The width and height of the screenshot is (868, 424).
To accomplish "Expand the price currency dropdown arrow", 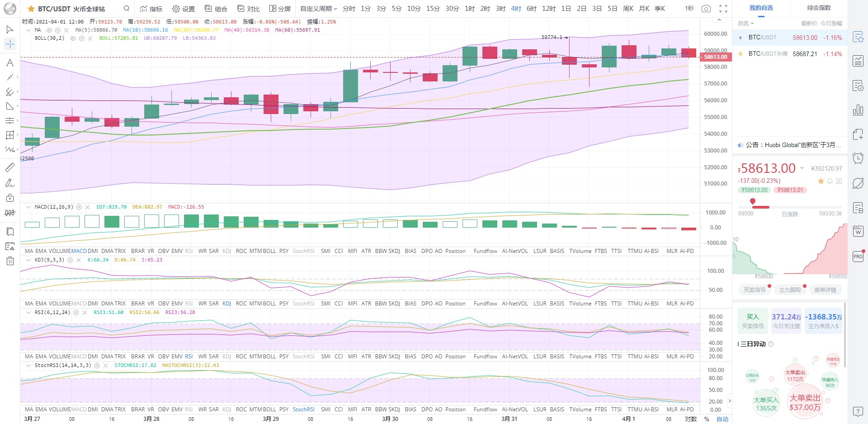I will click(x=802, y=168).
